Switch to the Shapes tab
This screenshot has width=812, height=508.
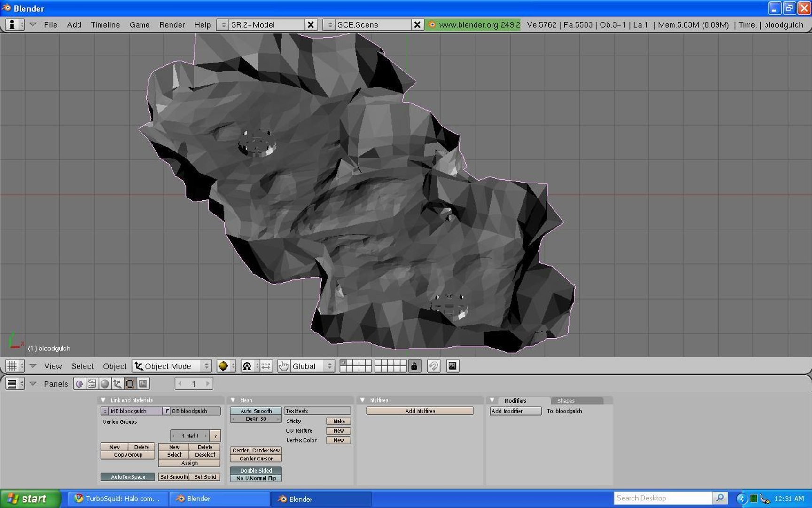click(566, 401)
